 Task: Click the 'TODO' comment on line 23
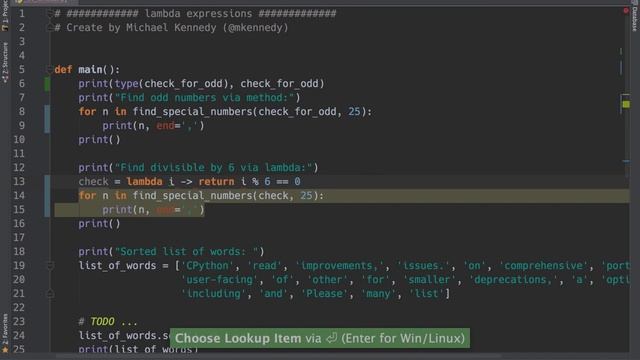point(102,322)
